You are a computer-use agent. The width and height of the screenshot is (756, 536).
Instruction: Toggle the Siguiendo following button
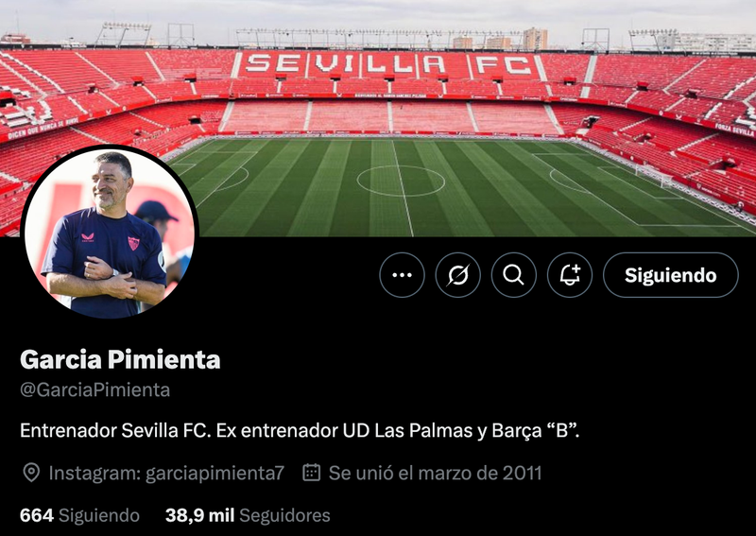click(x=670, y=275)
